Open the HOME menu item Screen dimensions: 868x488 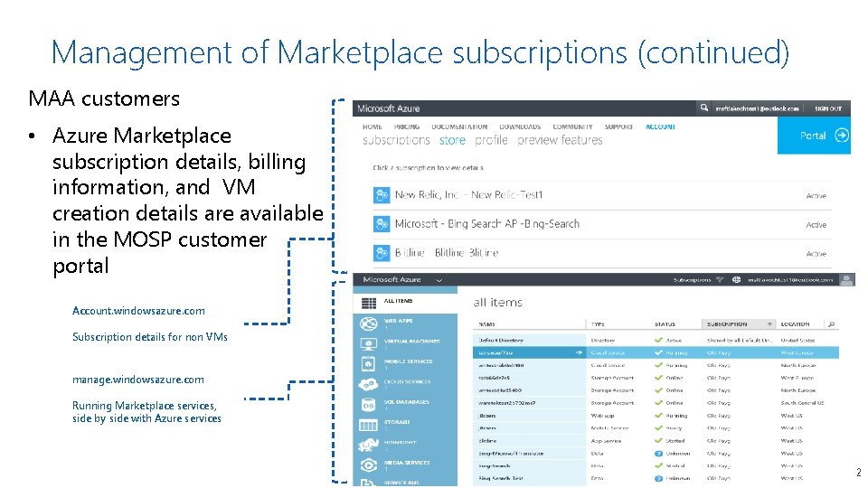(x=372, y=127)
